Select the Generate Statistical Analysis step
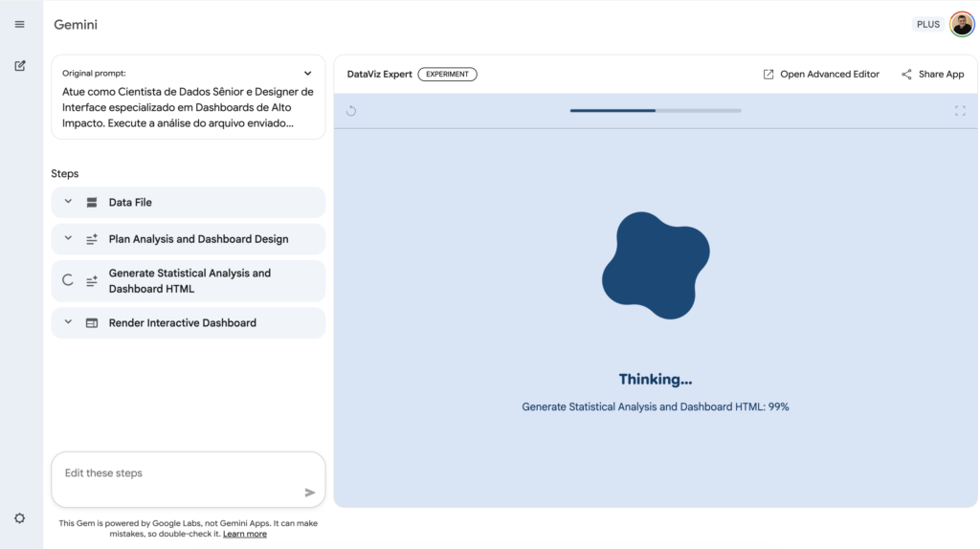 (189, 280)
